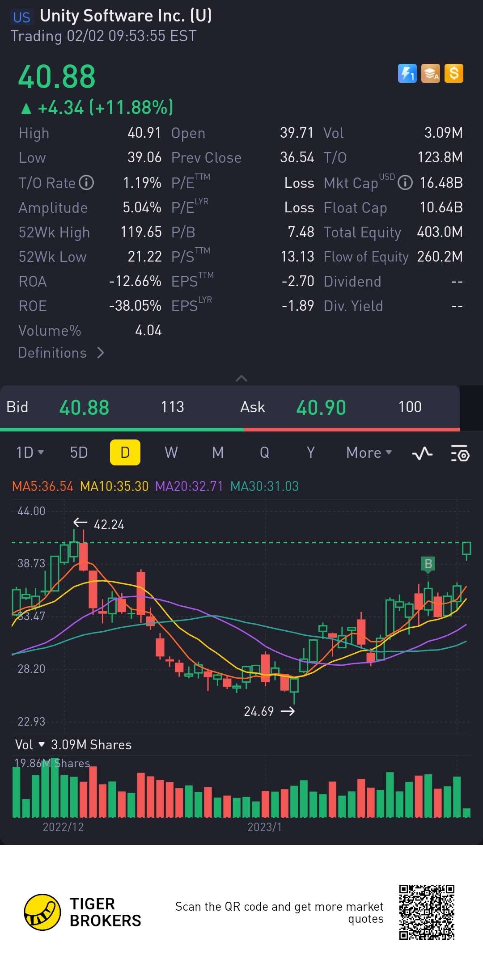Tap the orange stacked coins badge icon
483x980 pixels.
pyautogui.click(x=430, y=73)
